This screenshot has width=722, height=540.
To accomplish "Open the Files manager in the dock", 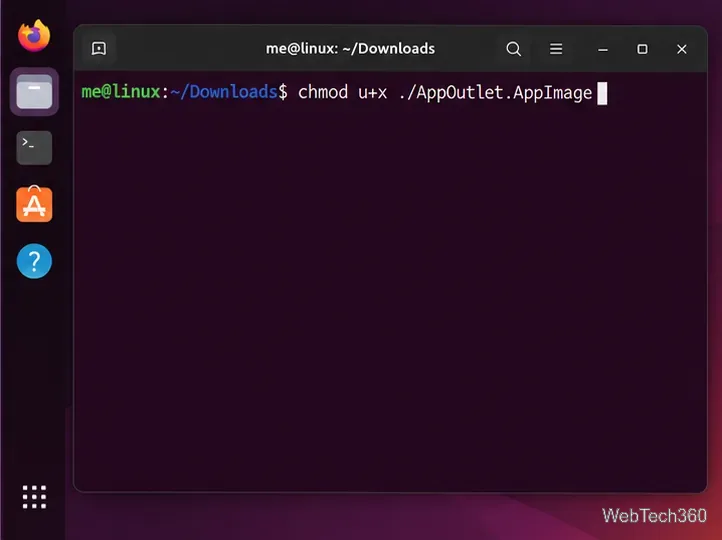I will [34, 92].
